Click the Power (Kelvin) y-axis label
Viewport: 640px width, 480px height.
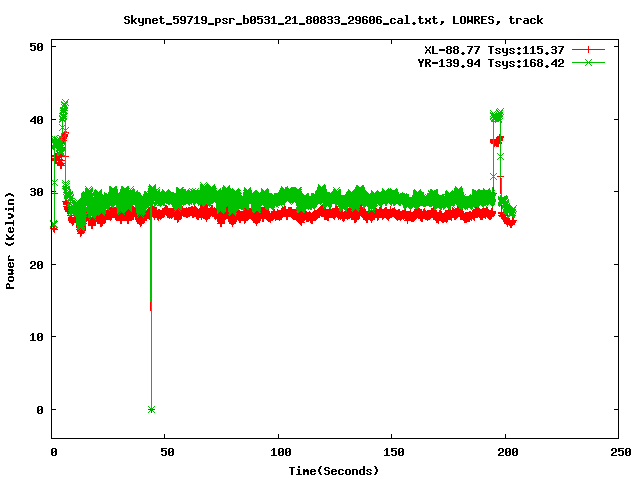(x=10, y=241)
